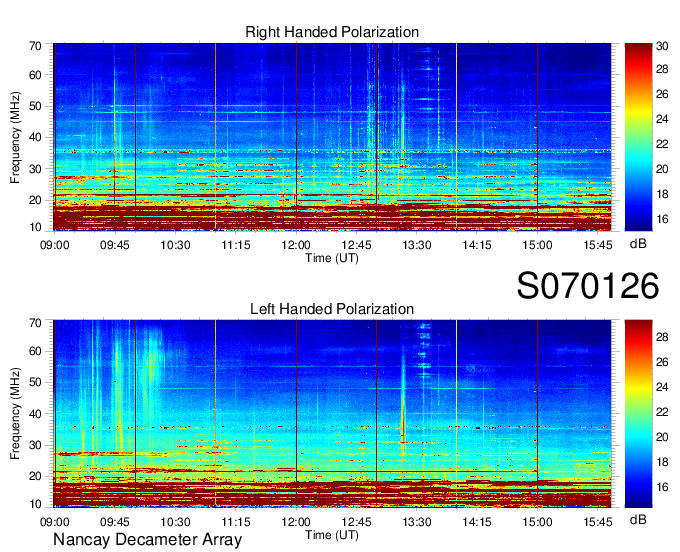680x552 pixels.
Task: Click the 28 tick on the lower dB colorbar
Action: 662,336
